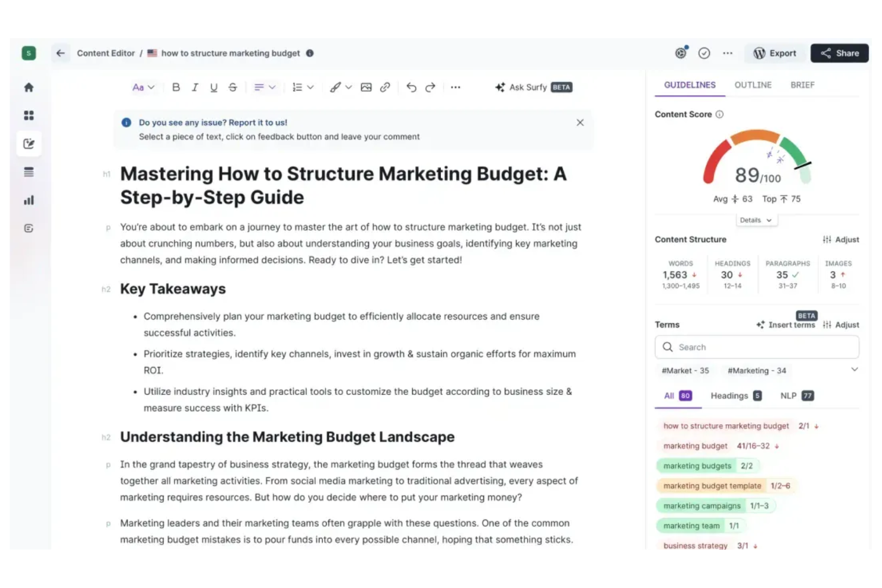Insert an image using the toolbar icon
882x588 pixels.
(366, 87)
